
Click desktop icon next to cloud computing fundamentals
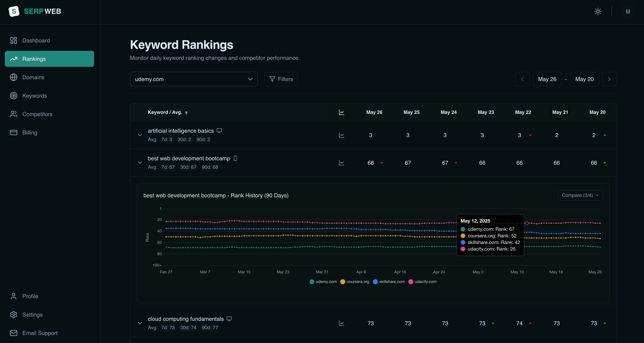tap(229, 319)
